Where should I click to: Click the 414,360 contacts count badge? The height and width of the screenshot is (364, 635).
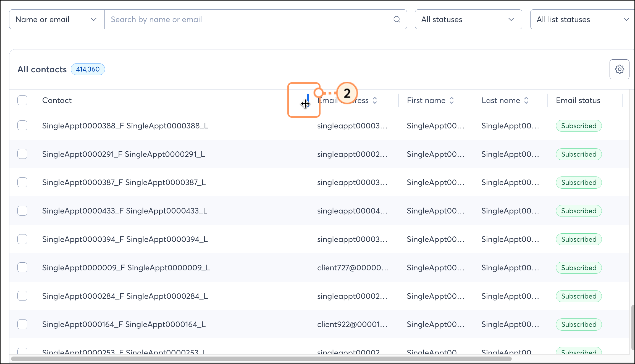(x=88, y=69)
